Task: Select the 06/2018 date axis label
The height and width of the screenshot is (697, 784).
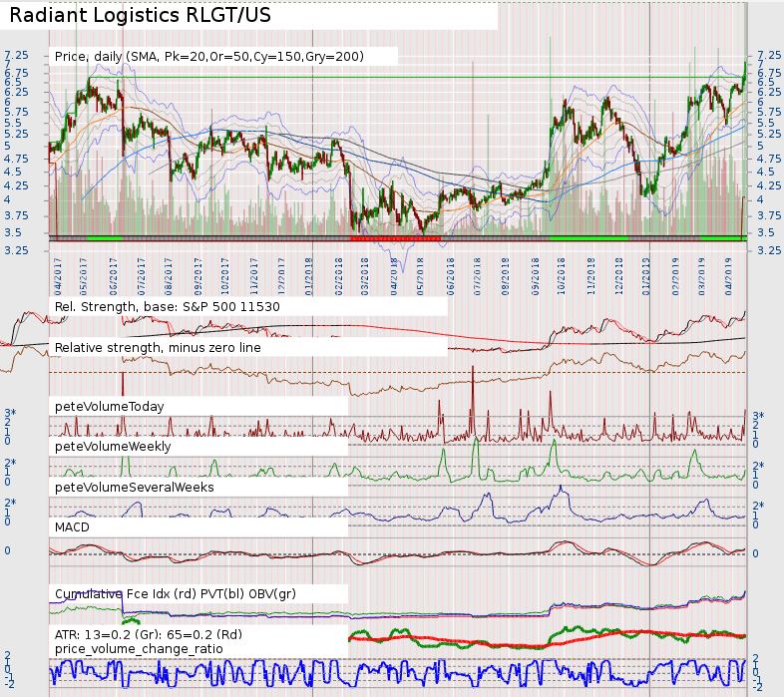Action: tap(451, 276)
